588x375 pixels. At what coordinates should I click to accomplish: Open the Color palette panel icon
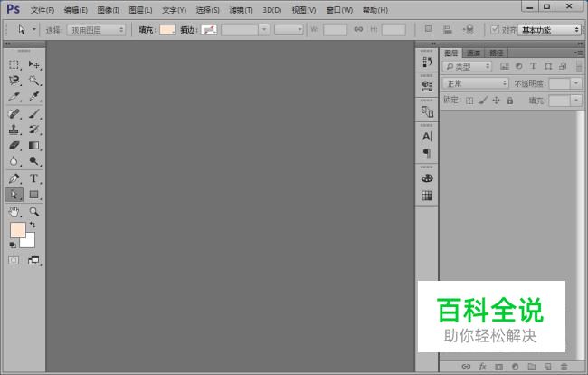click(427, 178)
